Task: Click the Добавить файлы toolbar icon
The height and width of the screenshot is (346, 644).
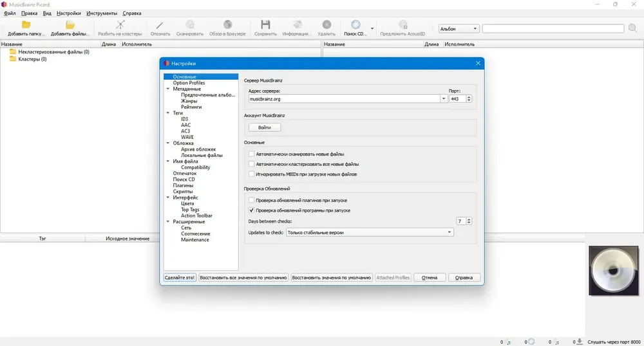Action: (x=70, y=25)
